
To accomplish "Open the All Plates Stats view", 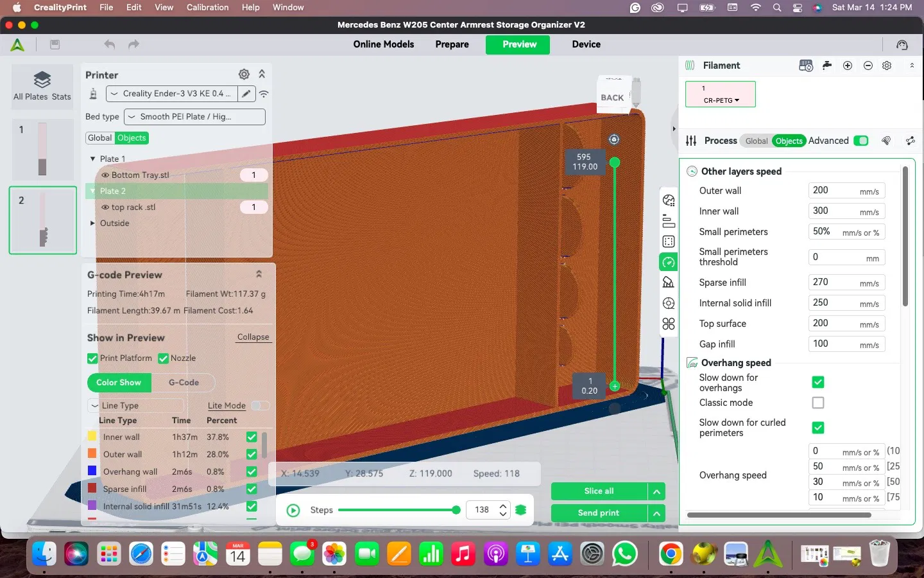I will click(x=42, y=85).
